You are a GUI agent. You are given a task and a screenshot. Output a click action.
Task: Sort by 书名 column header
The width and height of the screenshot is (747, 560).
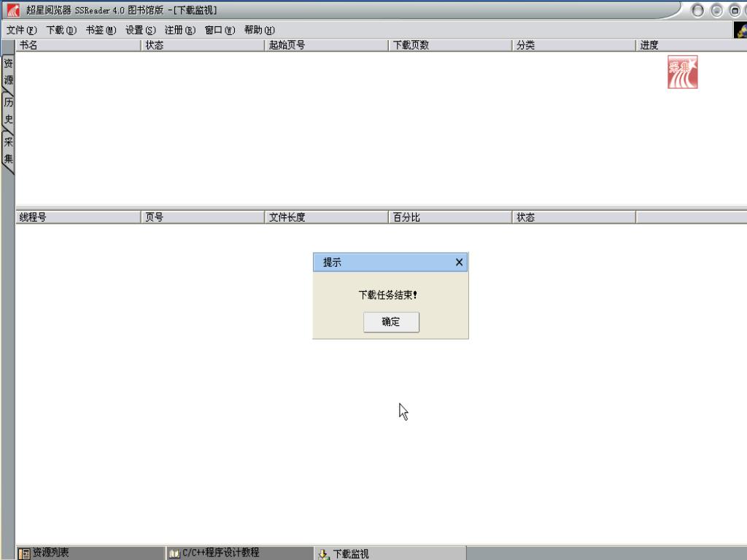(x=77, y=45)
